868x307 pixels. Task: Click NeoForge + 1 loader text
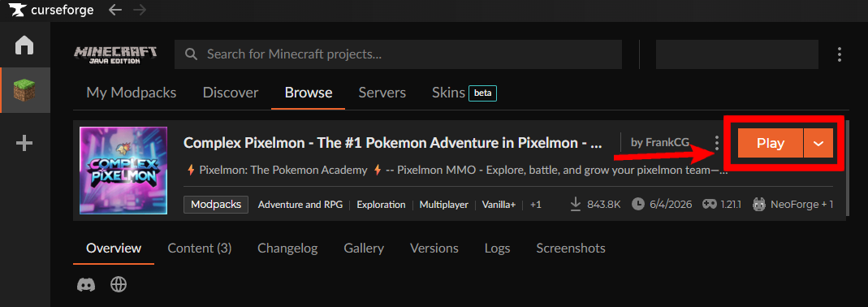[802, 205]
